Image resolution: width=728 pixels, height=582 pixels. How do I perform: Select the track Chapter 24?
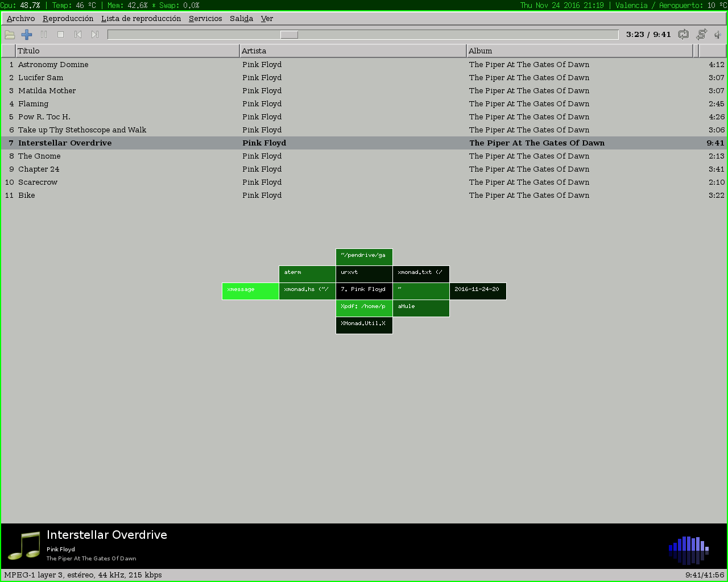pyautogui.click(x=364, y=169)
